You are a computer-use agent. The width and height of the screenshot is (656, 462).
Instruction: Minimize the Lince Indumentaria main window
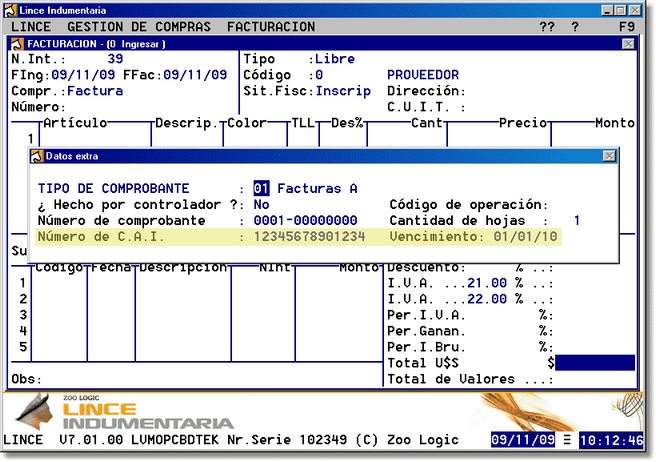coord(607,10)
